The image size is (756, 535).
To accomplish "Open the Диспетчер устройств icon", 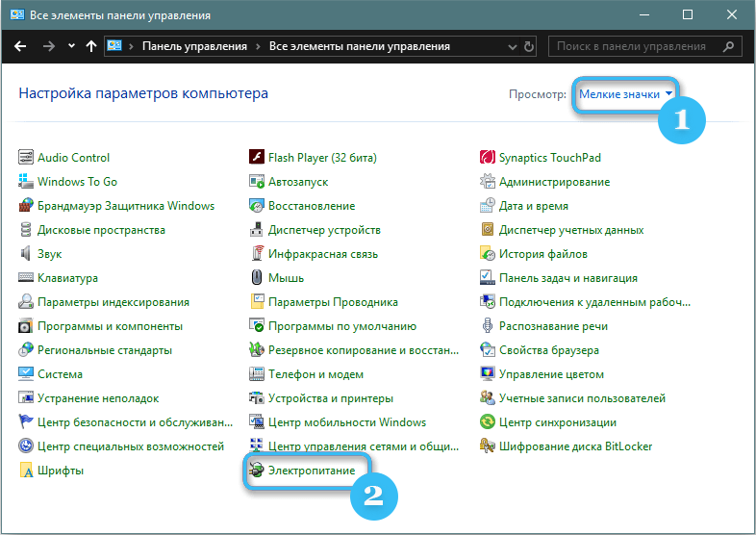I will [257, 230].
